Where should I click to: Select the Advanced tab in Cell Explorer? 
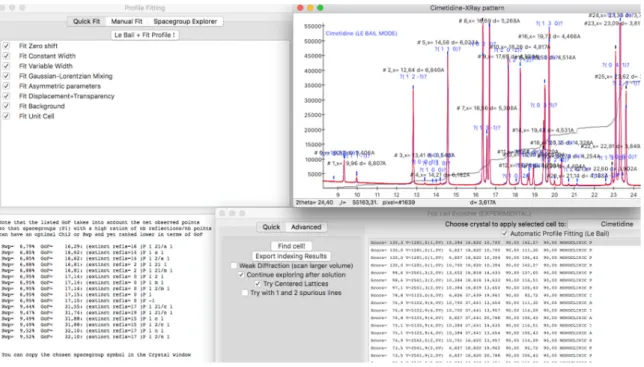pyautogui.click(x=306, y=227)
